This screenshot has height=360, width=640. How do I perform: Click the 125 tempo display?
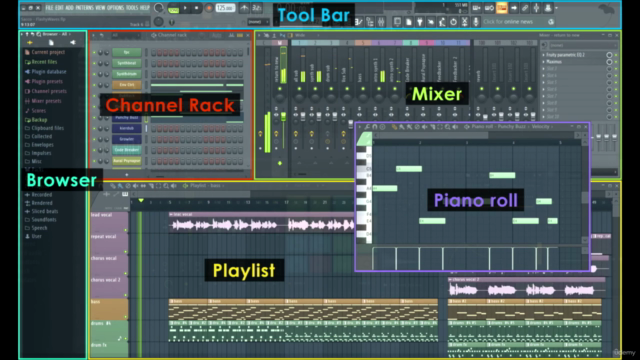[x=225, y=8]
